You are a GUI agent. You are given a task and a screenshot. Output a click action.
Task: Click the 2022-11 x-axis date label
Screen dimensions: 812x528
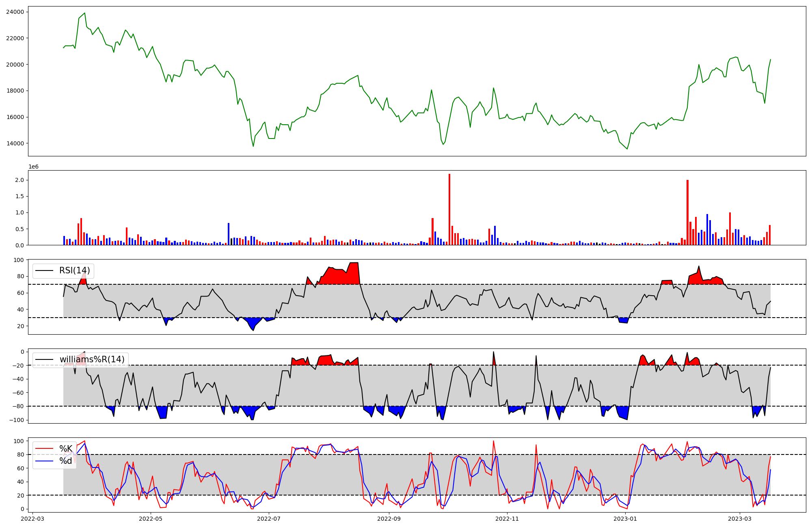coord(508,519)
